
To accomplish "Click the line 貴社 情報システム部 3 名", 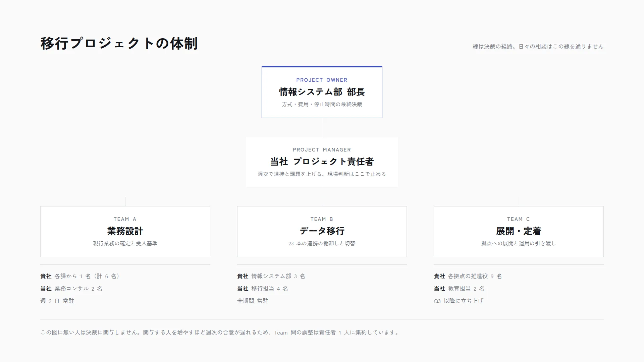I will [x=271, y=276].
